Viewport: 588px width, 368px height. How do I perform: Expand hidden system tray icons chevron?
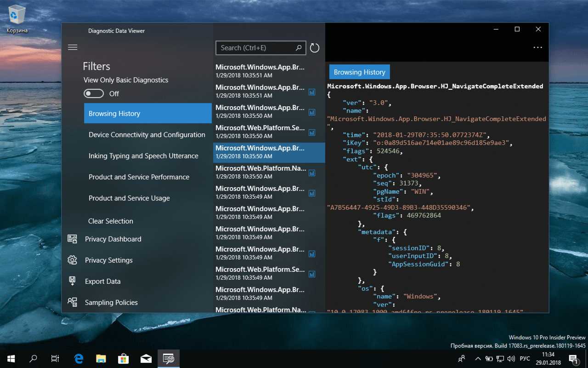[x=478, y=358]
